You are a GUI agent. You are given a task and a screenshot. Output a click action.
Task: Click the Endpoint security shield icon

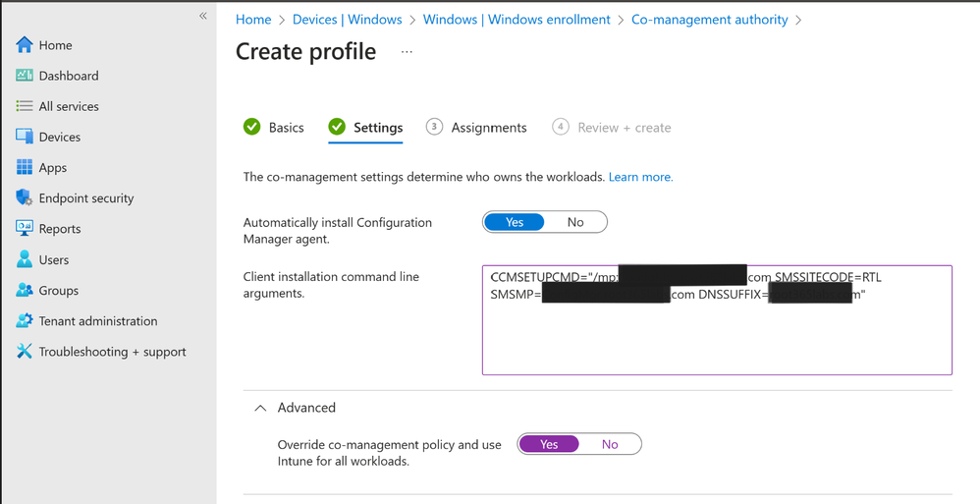pos(25,197)
